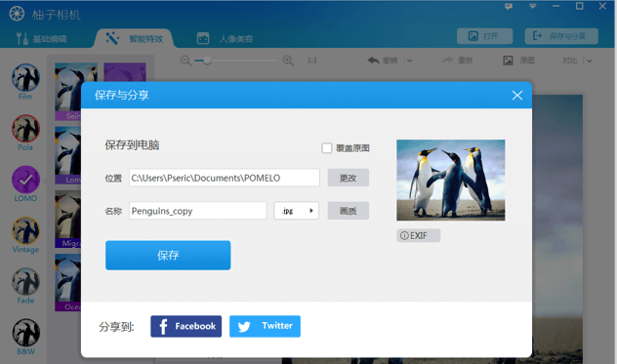Enable the 覆盖原图 checkbox
The width and height of the screenshot is (617, 364).
pos(327,148)
